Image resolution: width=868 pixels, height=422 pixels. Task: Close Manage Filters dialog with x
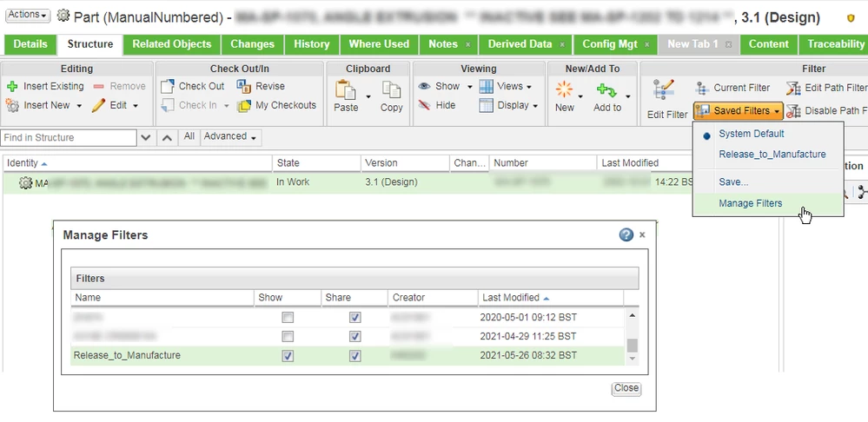coord(642,235)
